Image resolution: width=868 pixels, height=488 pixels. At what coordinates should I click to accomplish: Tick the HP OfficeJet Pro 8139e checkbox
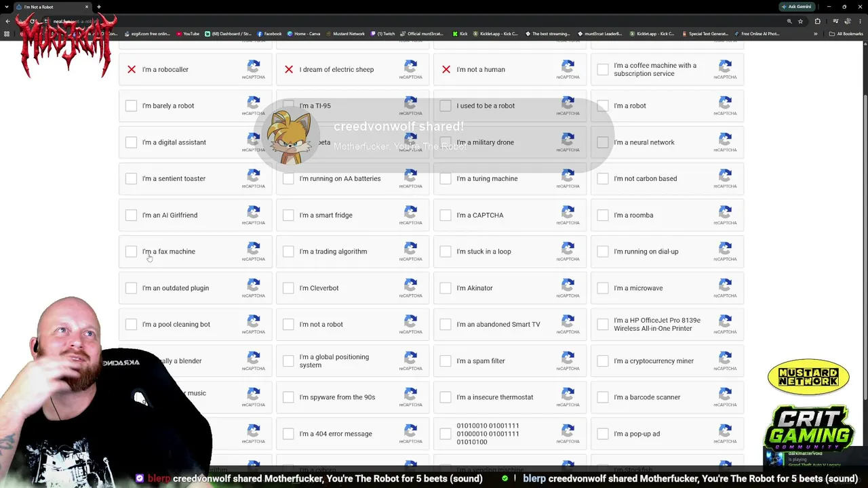click(604, 325)
